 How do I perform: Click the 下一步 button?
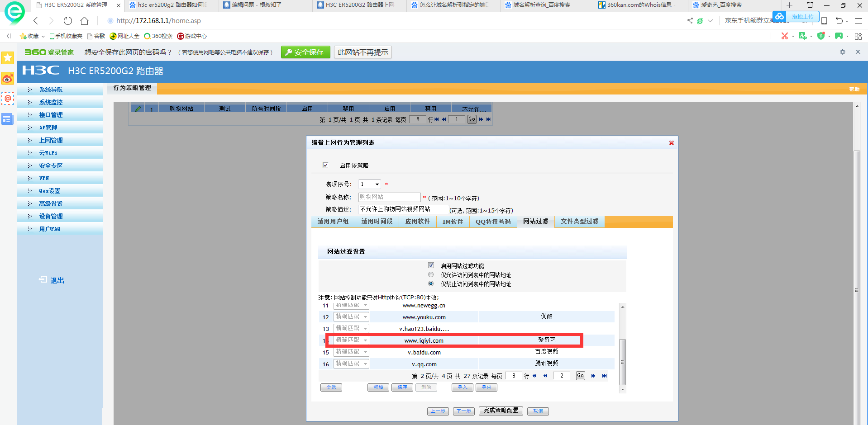pyautogui.click(x=463, y=411)
